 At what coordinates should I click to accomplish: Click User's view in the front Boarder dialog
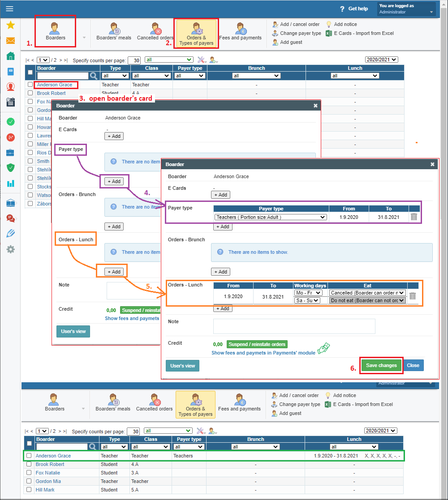click(x=182, y=366)
